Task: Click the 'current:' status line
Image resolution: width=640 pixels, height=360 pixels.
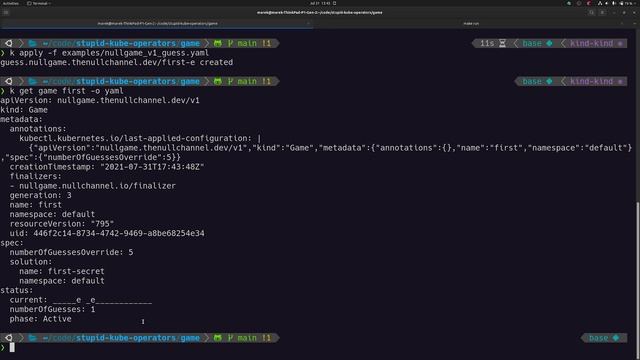Action: [x=81, y=300]
